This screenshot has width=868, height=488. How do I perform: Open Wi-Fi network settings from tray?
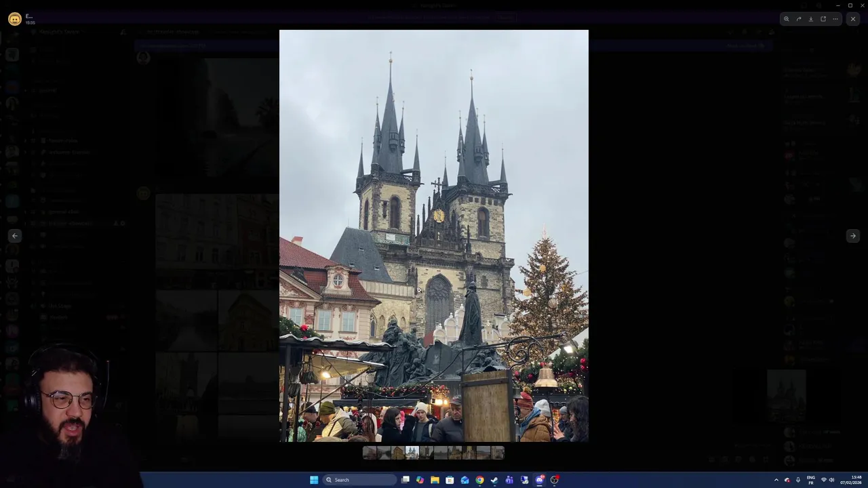pyautogui.click(x=824, y=480)
